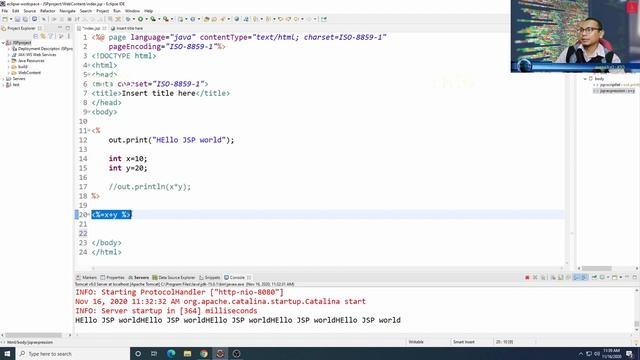
Task: Minimize the Project Explorer view
Action: point(60,28)
